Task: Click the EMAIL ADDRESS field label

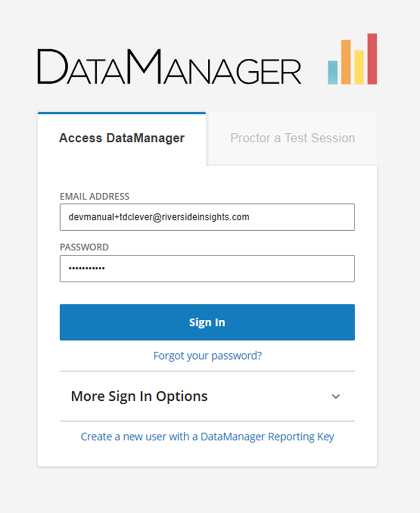Action: pyautogui.click(x=95, y=197)
